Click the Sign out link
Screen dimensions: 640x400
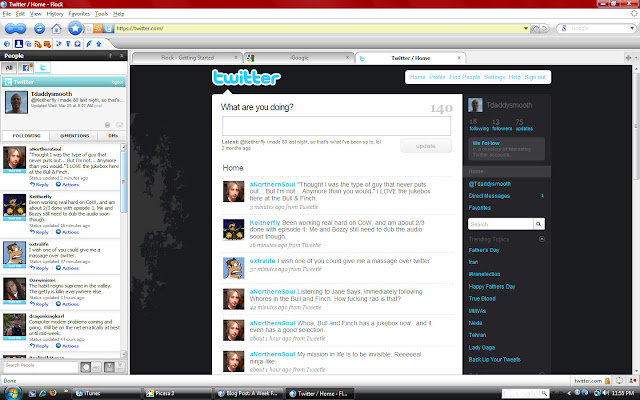(535, 77)
